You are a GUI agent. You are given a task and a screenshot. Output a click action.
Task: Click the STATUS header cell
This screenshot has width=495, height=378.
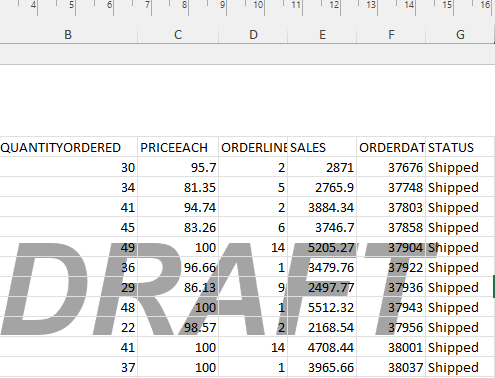coord(460,147)
